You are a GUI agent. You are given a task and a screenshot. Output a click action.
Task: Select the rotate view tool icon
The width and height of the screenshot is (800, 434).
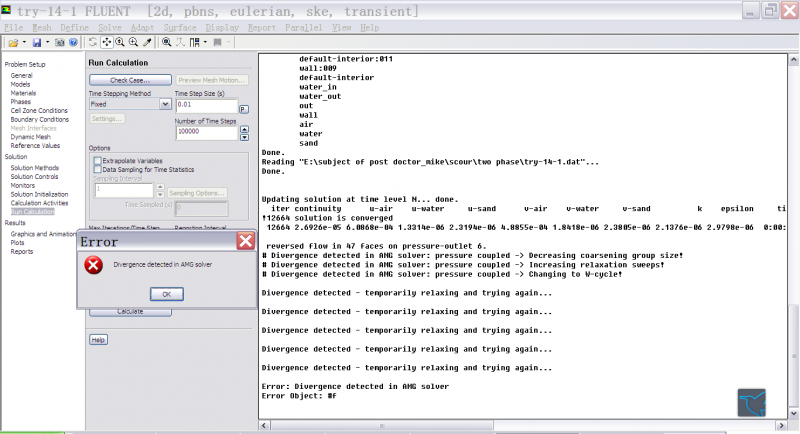coord(93,42)
